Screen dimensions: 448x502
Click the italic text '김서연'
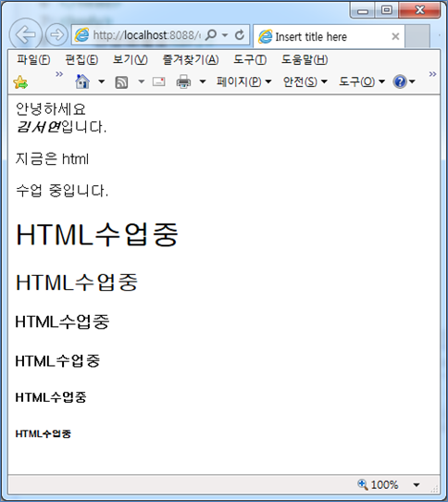(x=38, y=127)
